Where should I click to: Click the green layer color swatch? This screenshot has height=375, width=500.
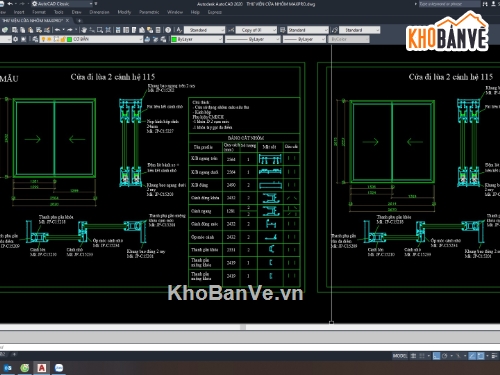[x=69, y=39]
